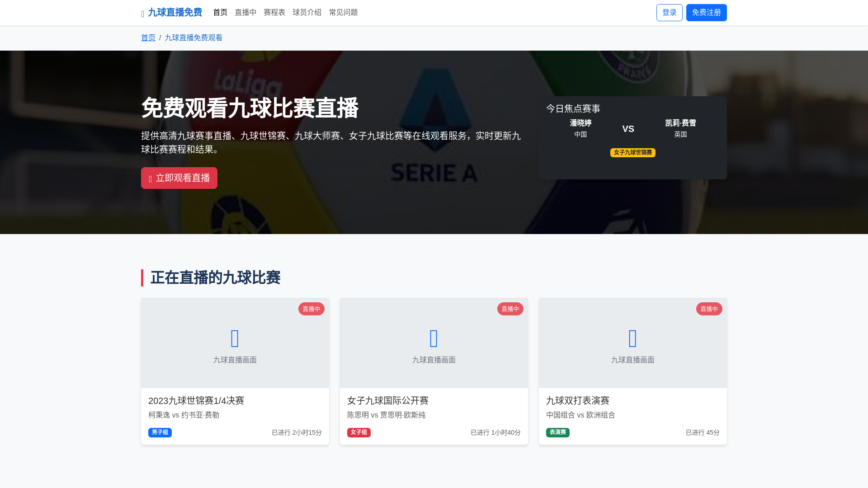The height and width of the screenshot is (488, 868).
Task: Open the 首页 nav item
Action: coord(220,13)
